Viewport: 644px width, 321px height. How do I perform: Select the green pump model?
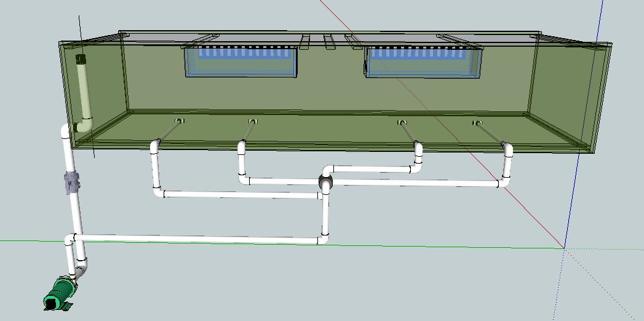(59, 293)
